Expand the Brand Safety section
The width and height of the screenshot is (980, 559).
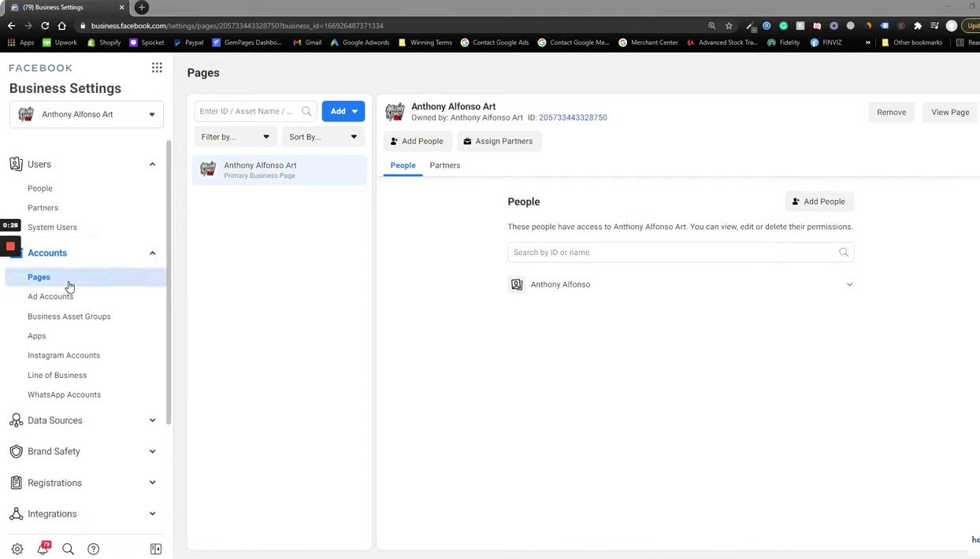click(152, 451)
